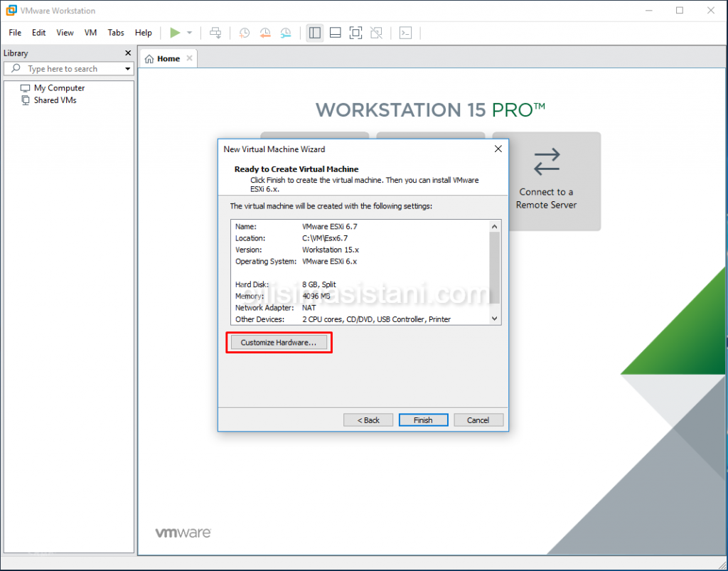Click the Library search field
Screen dimensions: 728x571
[69, 69]
